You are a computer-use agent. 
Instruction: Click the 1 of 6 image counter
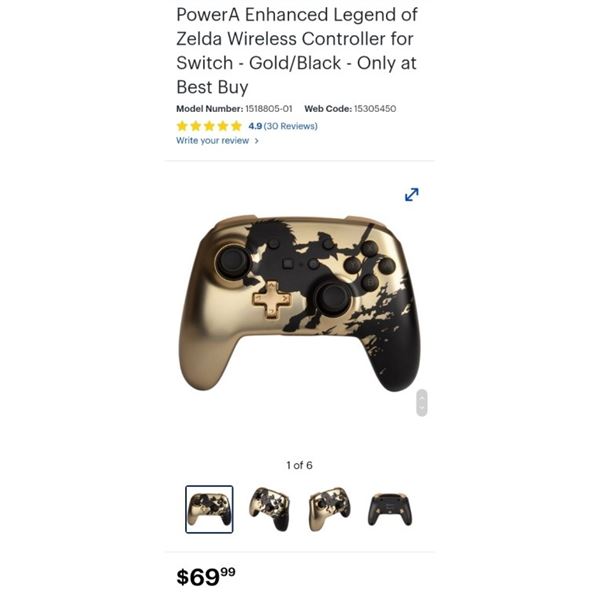click(299, 465)
